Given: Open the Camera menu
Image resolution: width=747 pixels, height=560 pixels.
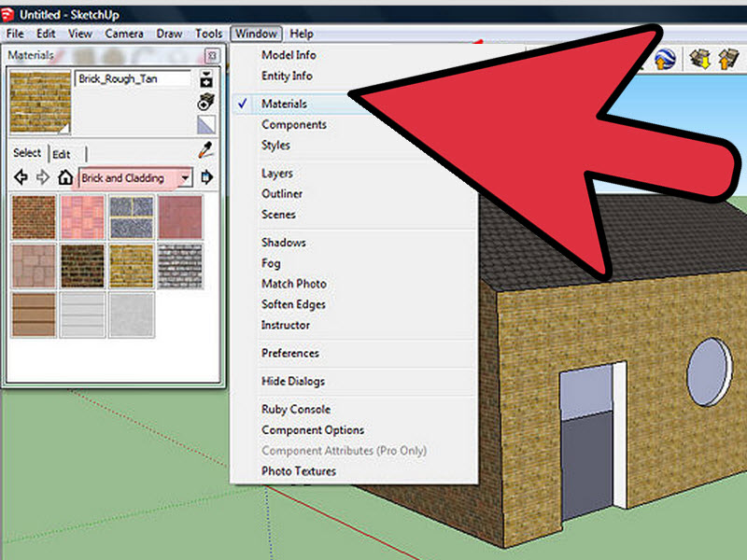Looking at the screenshot, I should click(x=124, y=34).
